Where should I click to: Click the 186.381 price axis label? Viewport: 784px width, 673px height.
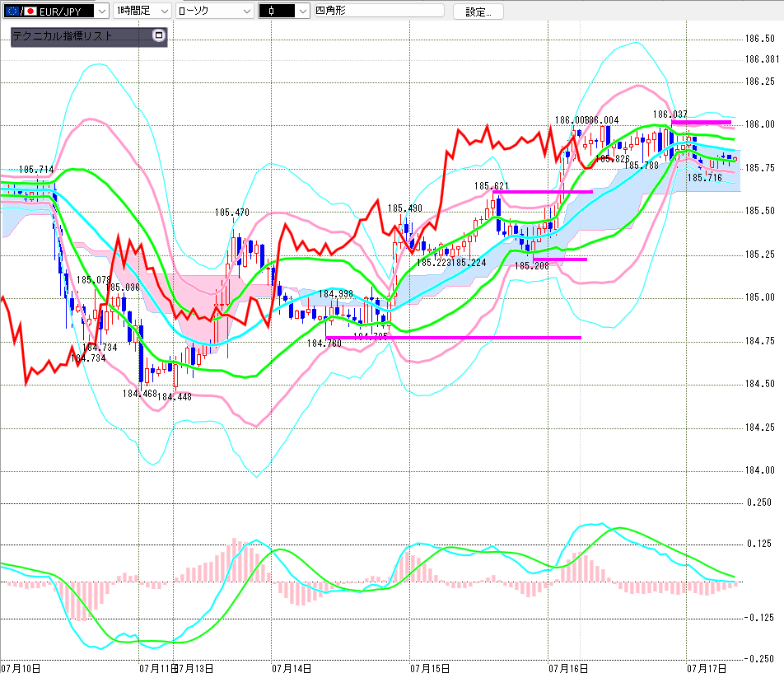click(x=762, y=59)
